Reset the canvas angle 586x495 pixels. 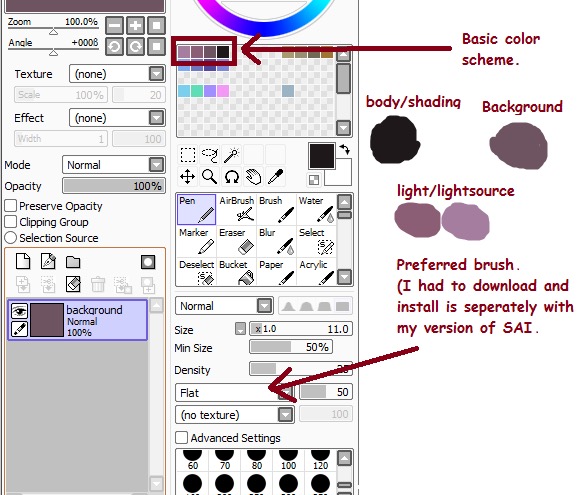point(156,47)
